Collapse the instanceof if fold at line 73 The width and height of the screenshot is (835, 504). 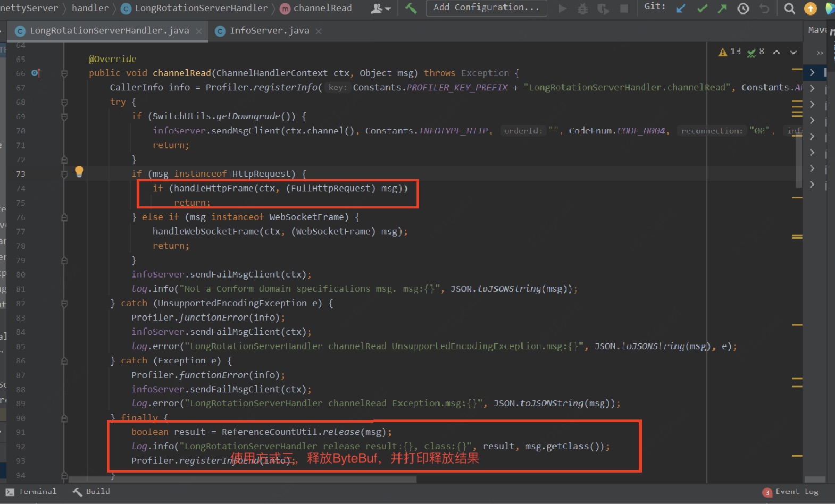point(64,174)
